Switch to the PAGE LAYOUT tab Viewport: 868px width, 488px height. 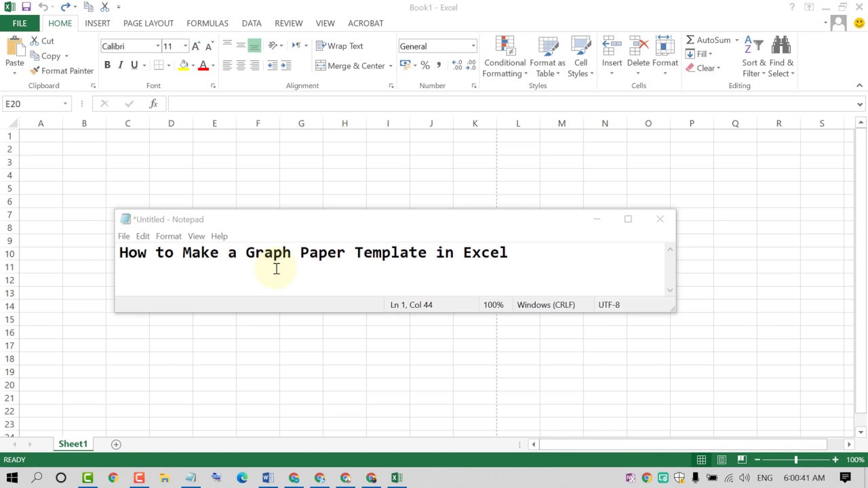(x=149, y=23)
